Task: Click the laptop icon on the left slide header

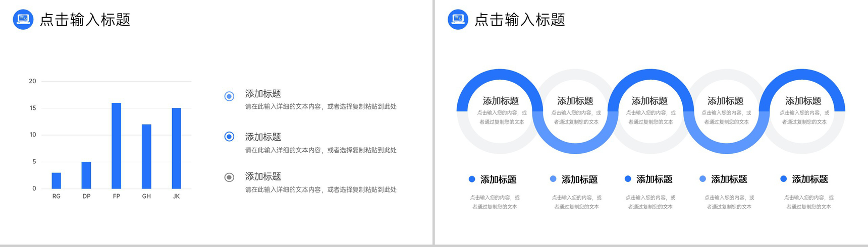Action: (x=23, y=20)
